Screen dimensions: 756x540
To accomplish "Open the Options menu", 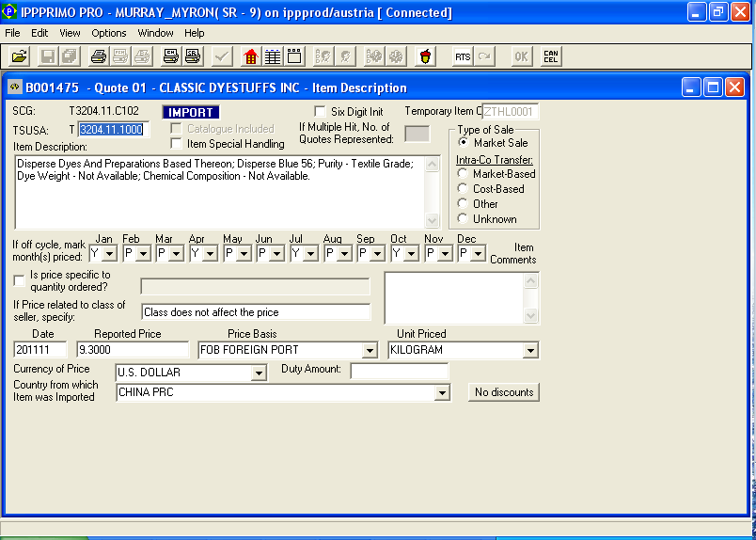I will pos(109,33).
